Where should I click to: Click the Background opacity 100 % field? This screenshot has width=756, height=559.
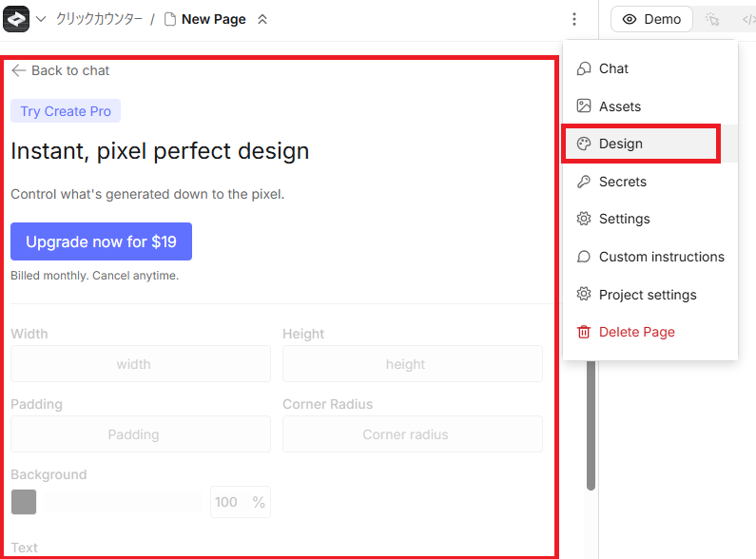(240, 502)
